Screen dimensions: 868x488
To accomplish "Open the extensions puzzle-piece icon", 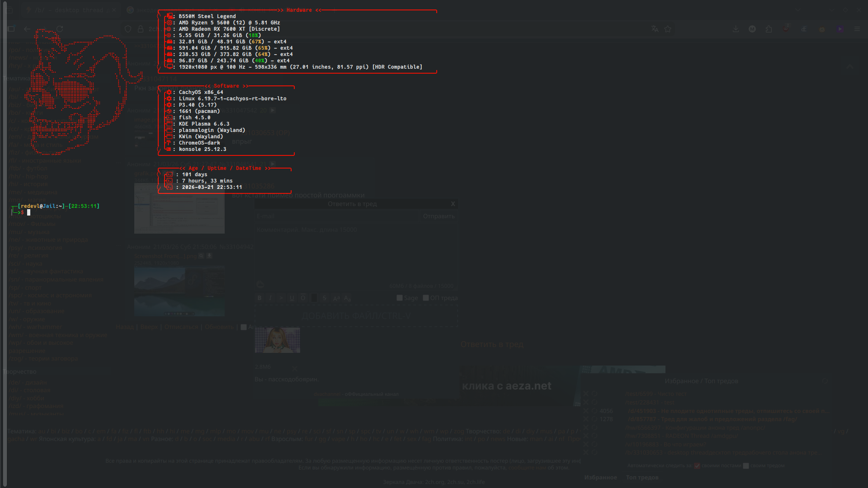I will click(x=769, y=29).
